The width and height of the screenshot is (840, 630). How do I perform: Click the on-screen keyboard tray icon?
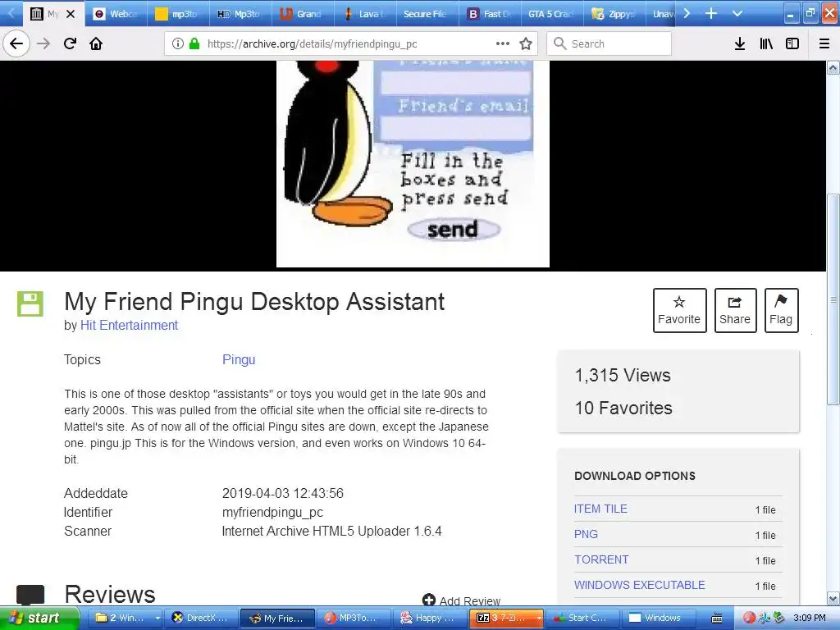pos(717,619)
